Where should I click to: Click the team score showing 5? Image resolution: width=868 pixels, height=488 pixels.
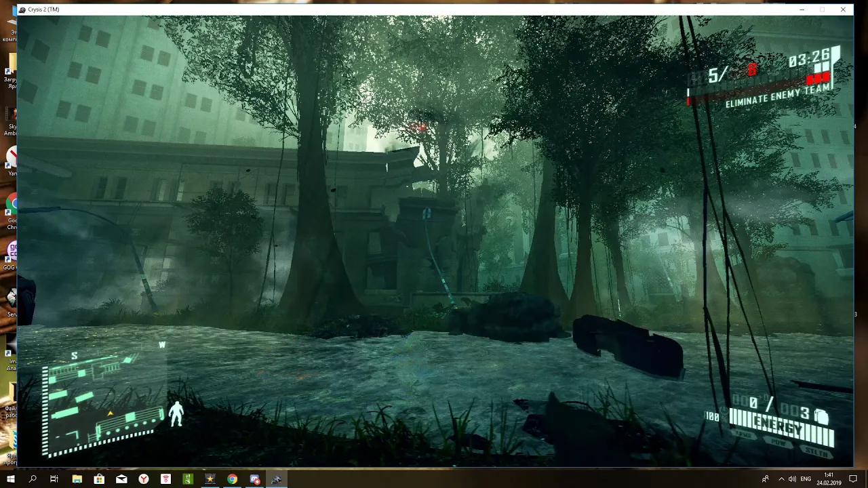712,76
